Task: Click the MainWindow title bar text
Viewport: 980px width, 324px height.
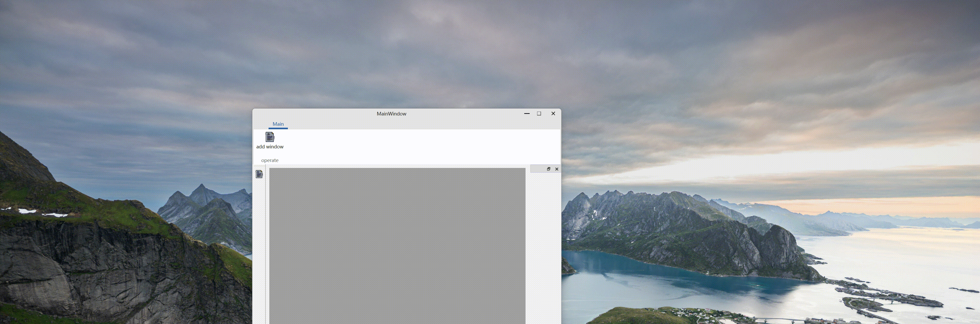Action: tap(391, 114)
